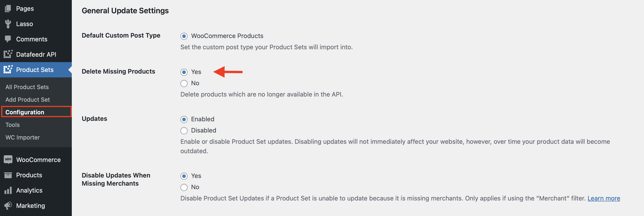Click the Datafeedr API icon
The height and width of the screenshot is (216, 644).
pos(8,54)
